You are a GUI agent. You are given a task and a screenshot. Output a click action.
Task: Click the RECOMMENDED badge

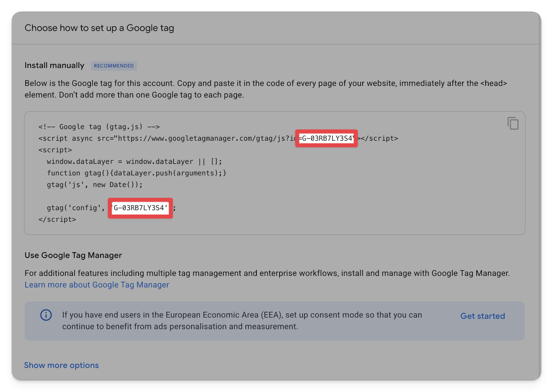click(114, 66)
